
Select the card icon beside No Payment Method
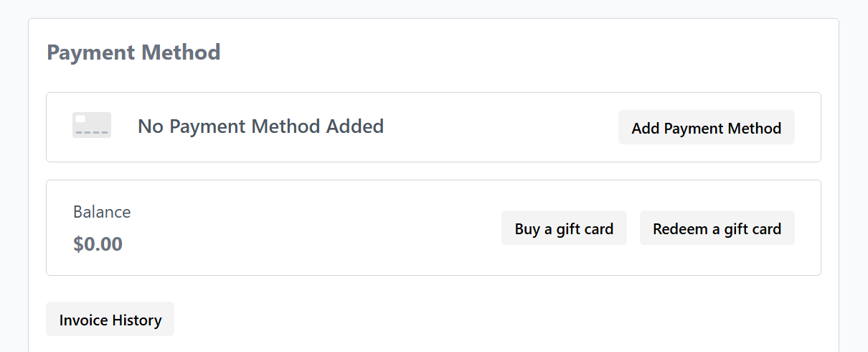click(x=92, y=125)
